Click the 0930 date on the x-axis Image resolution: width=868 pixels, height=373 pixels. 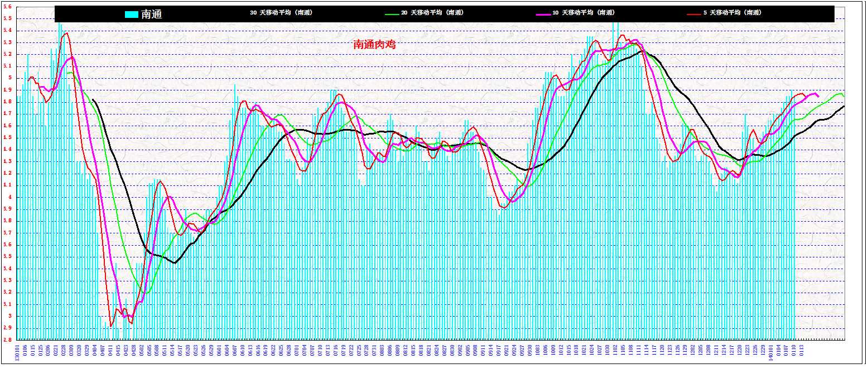(x=529, y=350)
